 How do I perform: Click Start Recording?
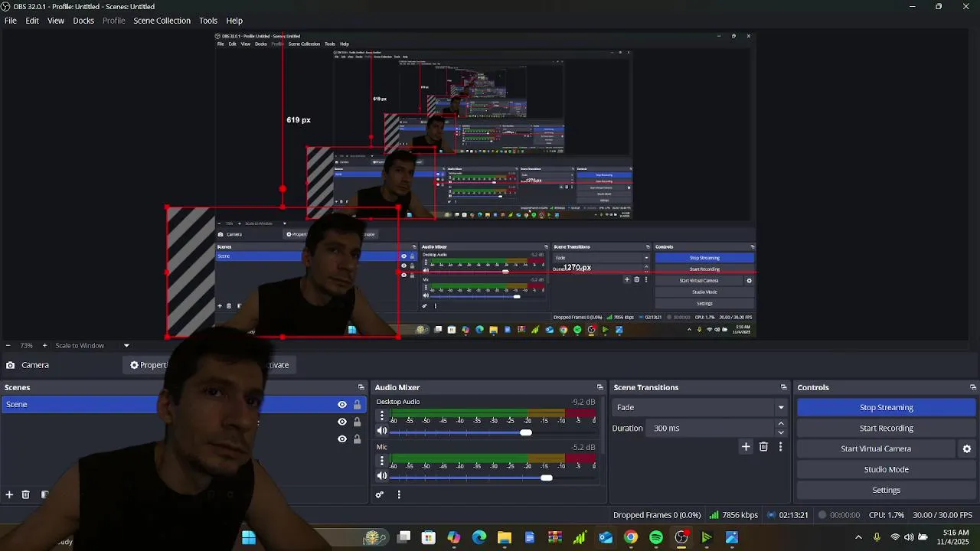[x=887, y=429]
